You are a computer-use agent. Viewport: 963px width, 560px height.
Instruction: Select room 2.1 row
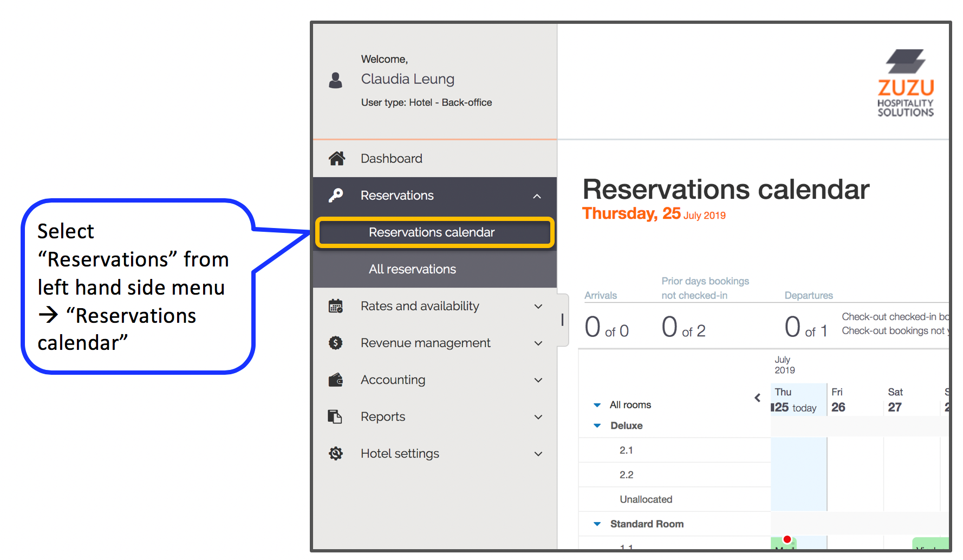click(x=674, y=450)
